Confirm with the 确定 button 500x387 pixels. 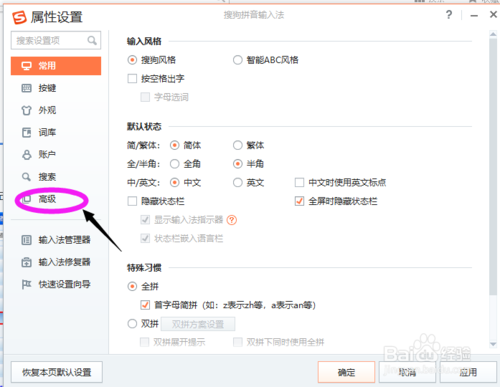(x=346, y=372)
